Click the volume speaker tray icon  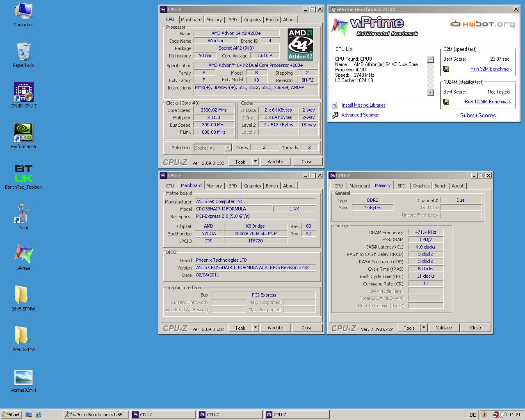click(x=503, y=415)
